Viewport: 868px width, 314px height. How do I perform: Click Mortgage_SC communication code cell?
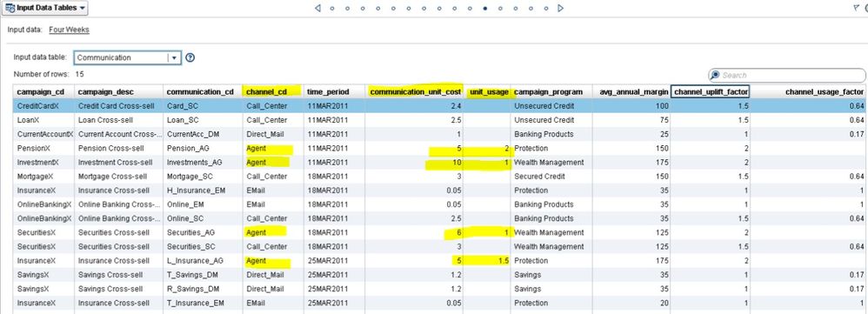click(x=203, y=176)
